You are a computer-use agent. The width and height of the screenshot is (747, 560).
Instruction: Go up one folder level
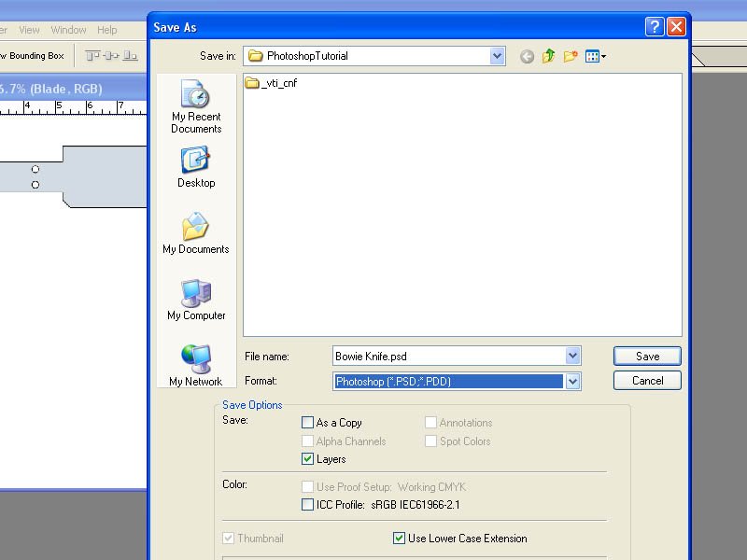tap(549, 56)
